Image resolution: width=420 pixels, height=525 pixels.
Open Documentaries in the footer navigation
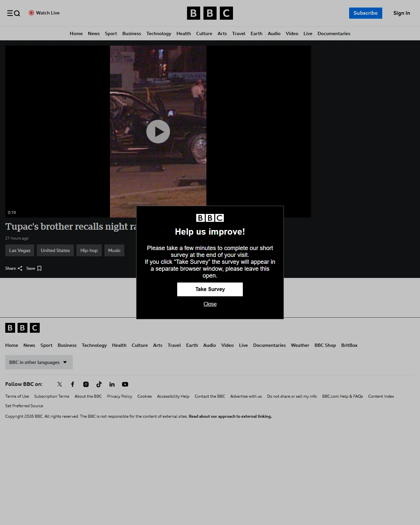point(269,345)
